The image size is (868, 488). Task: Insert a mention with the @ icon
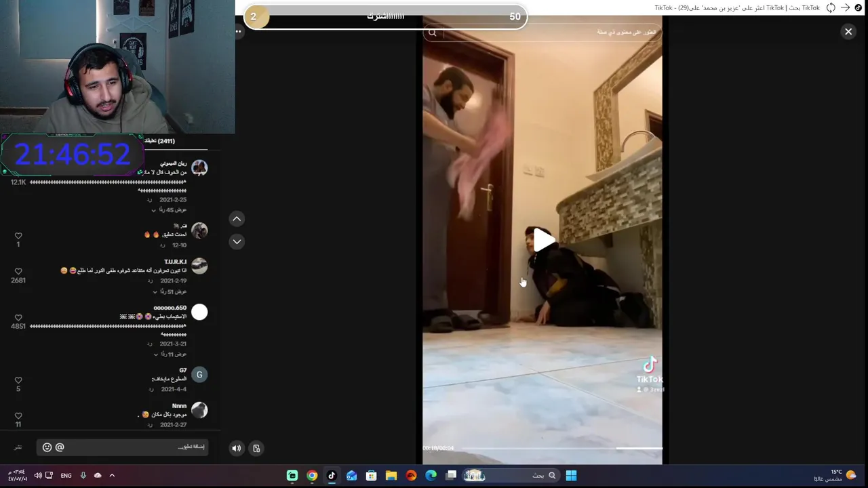click(x=60, y=447)
